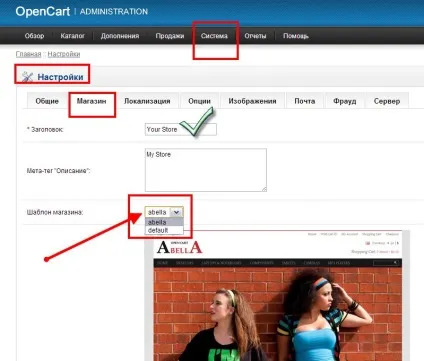
Task: Switch to the Общие tab
Action: click(47, 101)
